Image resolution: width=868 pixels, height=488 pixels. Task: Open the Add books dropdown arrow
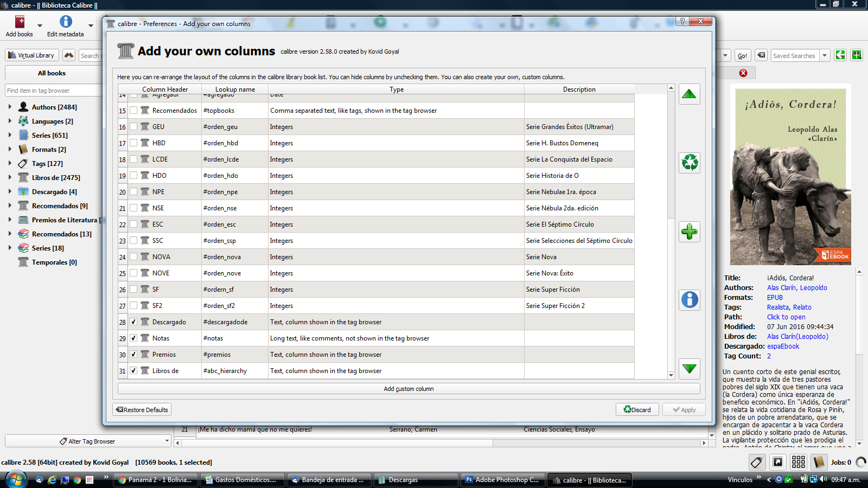pyautogui.click(x=40, y=25)
